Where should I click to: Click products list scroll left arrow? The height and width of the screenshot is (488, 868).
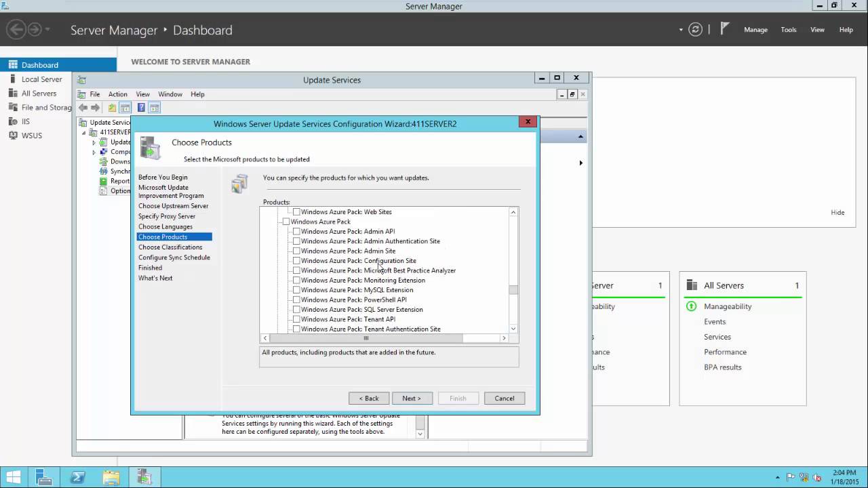tap(265, 338)
